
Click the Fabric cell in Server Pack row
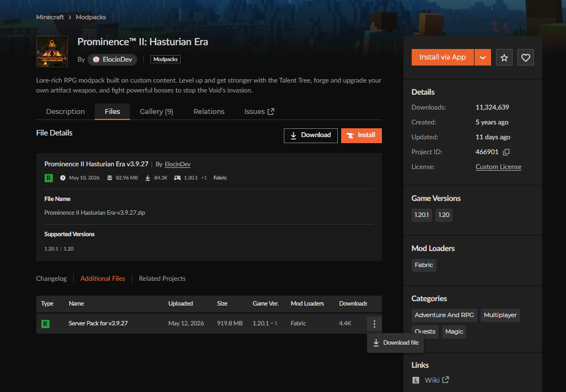[x=298, y=324]
